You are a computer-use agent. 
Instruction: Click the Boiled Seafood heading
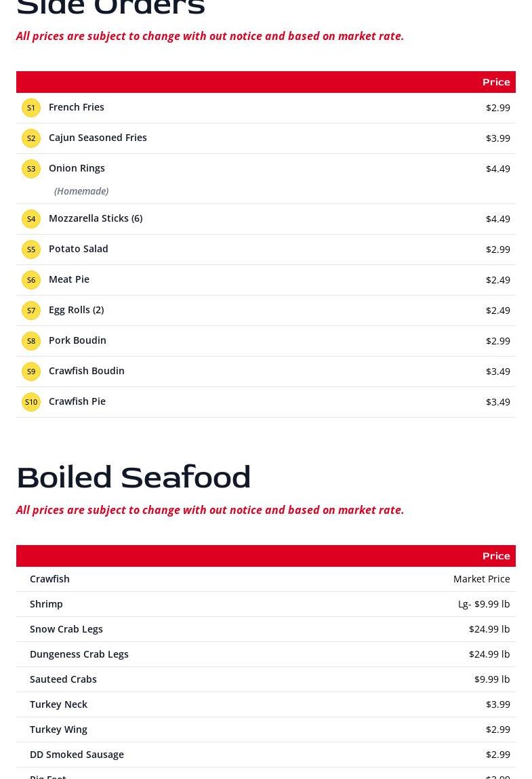134,477
